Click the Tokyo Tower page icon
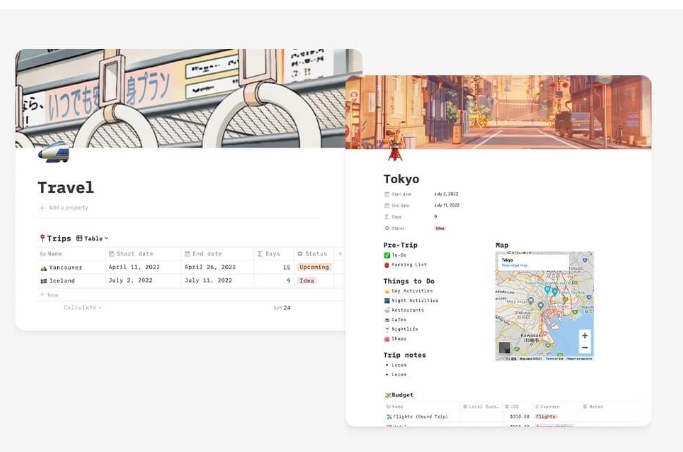The height and width of the screenshot is (452, 683). click(x=395, y=152)
